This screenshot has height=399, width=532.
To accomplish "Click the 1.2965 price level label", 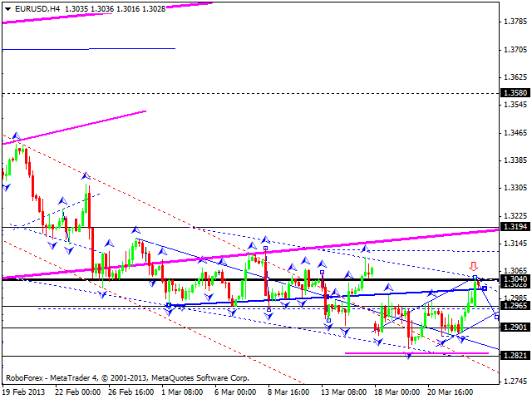I will (x=515, y=306).
